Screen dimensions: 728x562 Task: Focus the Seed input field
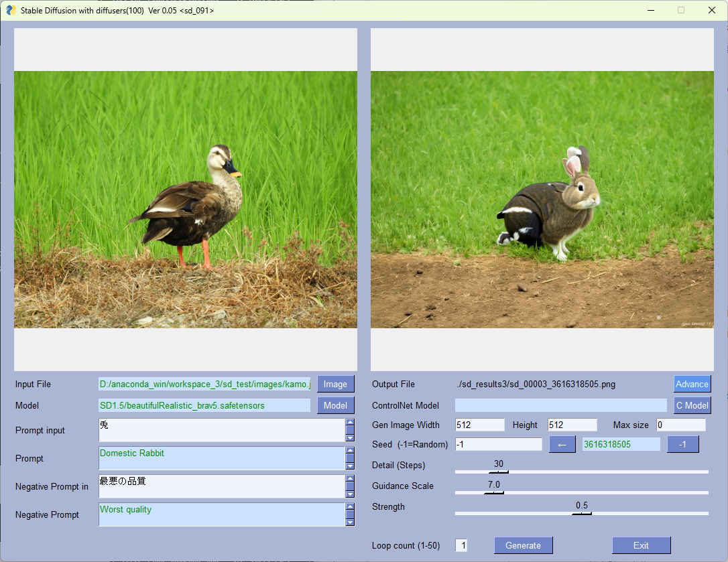coord(498,444)
